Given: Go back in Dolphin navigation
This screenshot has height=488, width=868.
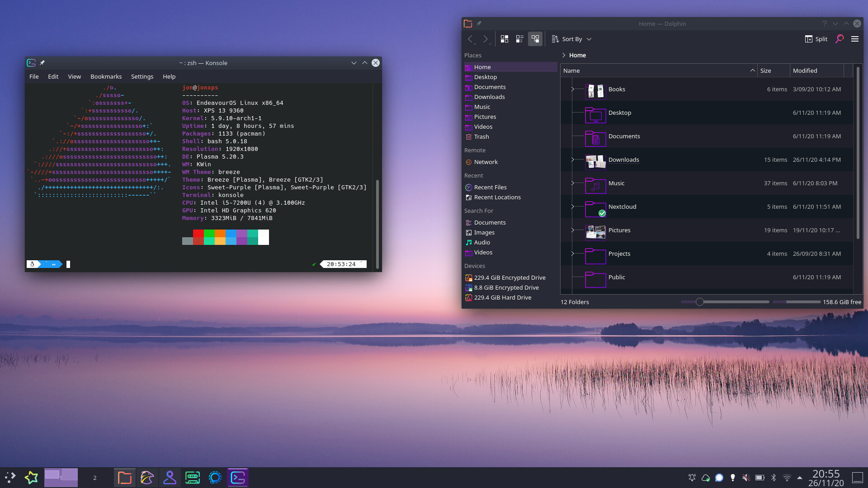Looking at the screenshot, I should click(470, 39).
